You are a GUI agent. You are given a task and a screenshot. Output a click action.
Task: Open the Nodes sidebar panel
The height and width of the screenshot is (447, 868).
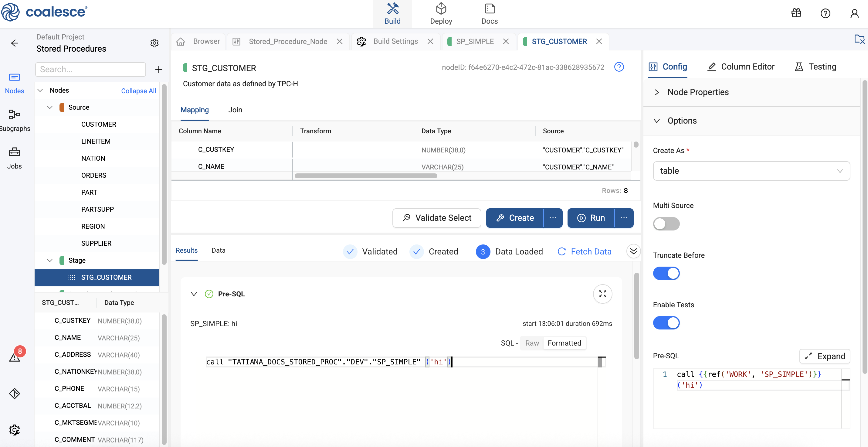pyautogui.click(x=15, y=84)
